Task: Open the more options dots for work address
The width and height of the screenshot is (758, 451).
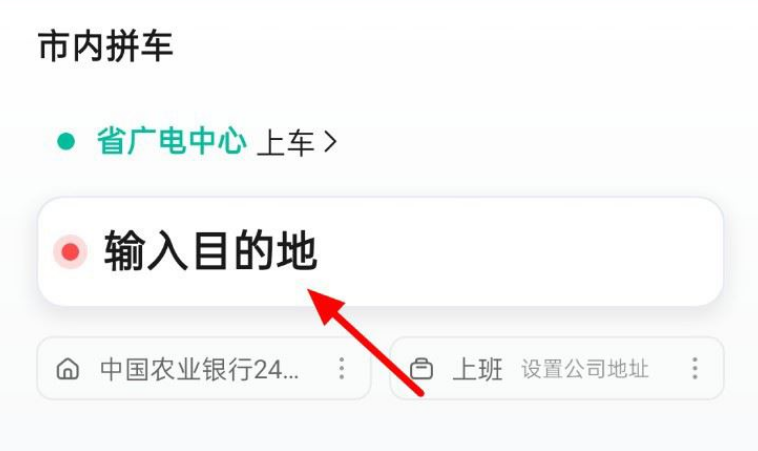Action: 695,368
